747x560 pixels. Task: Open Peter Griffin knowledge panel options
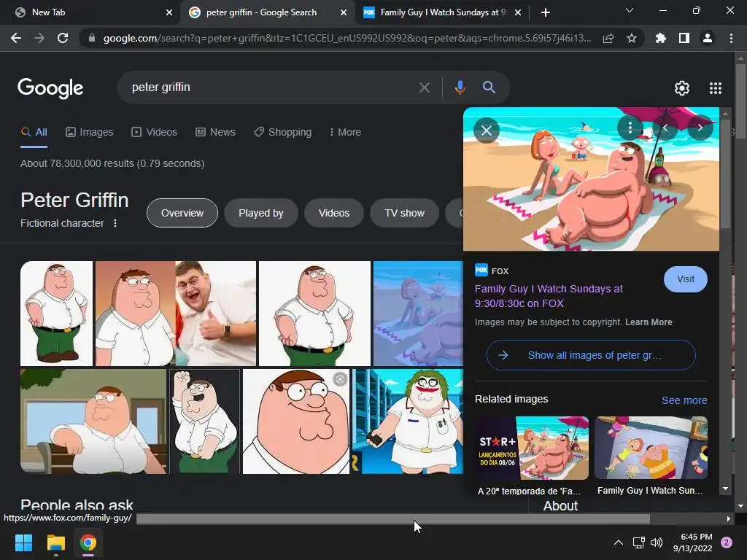[115, 223]
